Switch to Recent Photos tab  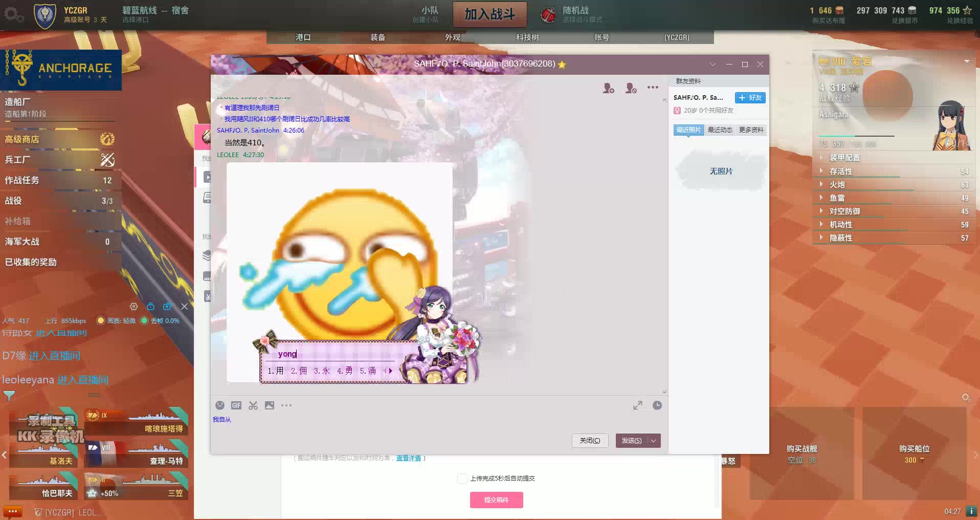pyautogui.click(x=688, y=130)
